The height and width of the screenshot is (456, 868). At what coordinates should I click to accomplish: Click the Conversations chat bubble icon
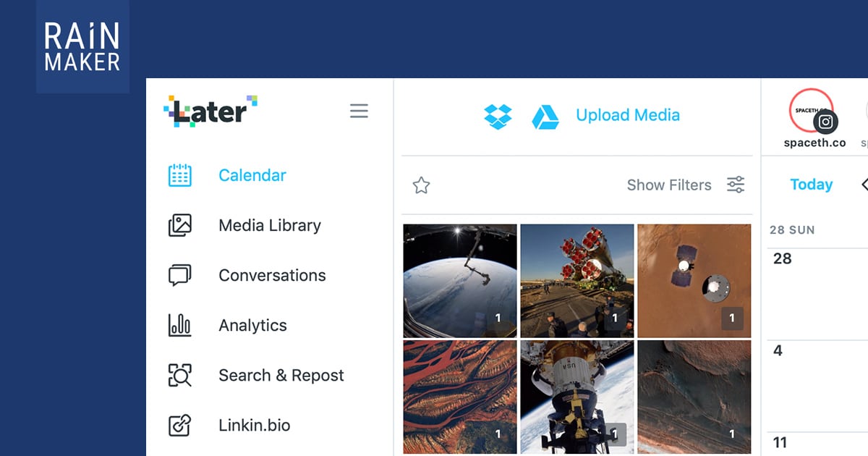(x=179, y=276)
